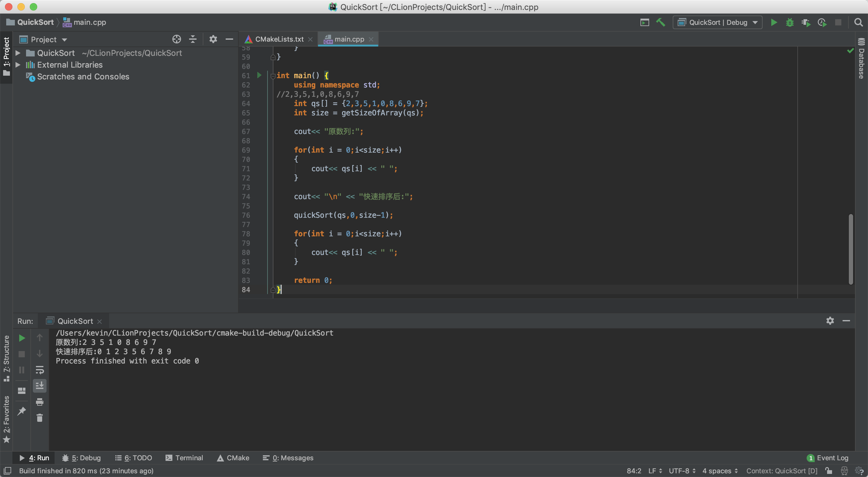Collapse all items in the Project panel

click(x=193, y=39)
